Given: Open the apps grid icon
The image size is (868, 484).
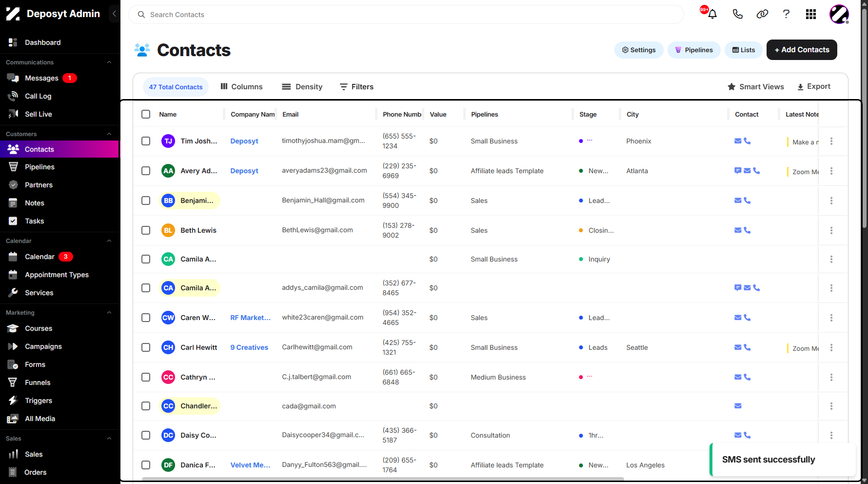Looking at the screenshot, I should (x=811, y=14).
